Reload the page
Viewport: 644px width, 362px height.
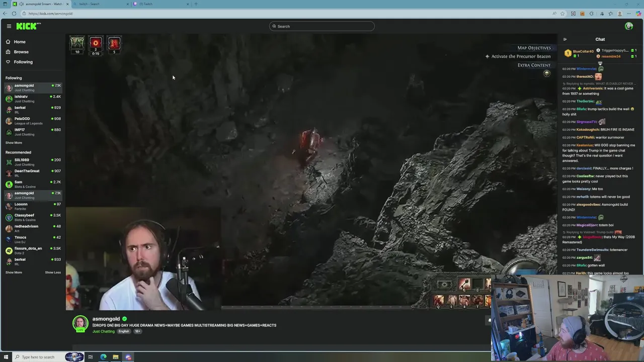14,14
